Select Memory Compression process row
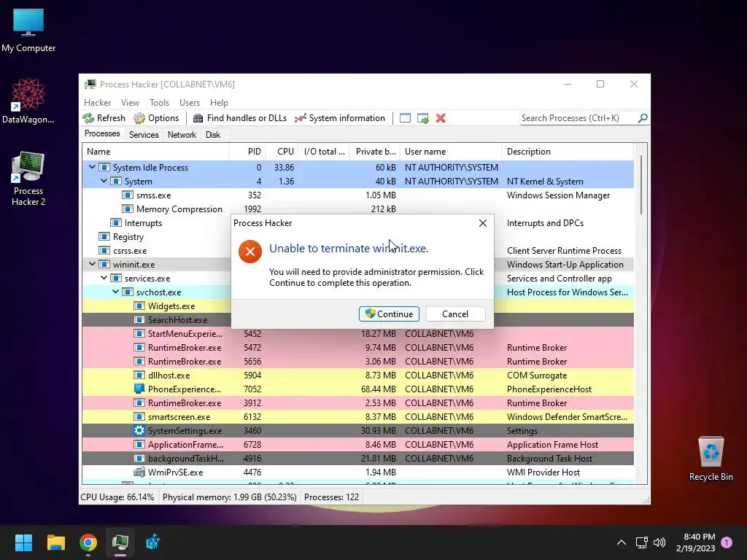747x560 pixels. [358, 209]
